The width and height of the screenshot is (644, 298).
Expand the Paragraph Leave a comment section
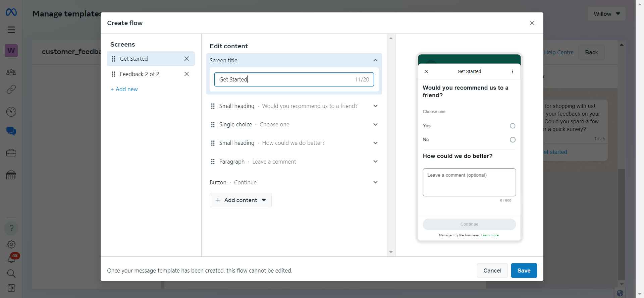[375, 161]
